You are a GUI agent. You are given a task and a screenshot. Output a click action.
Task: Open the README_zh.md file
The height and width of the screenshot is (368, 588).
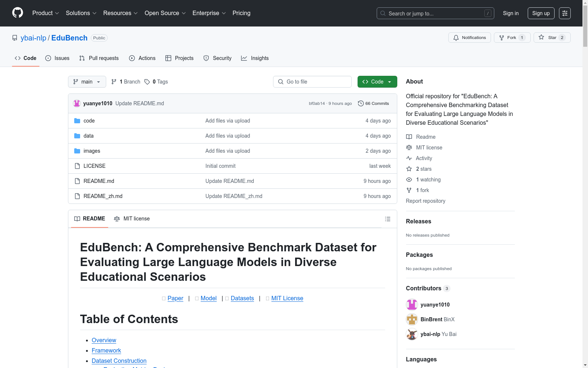coord(103,196)
